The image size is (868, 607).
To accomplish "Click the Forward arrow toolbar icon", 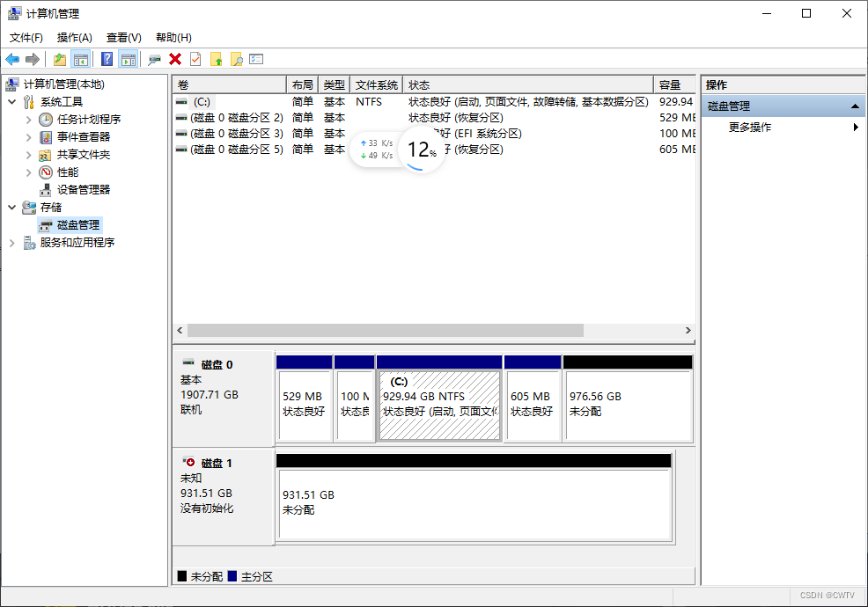I will (x=33, y=59).
